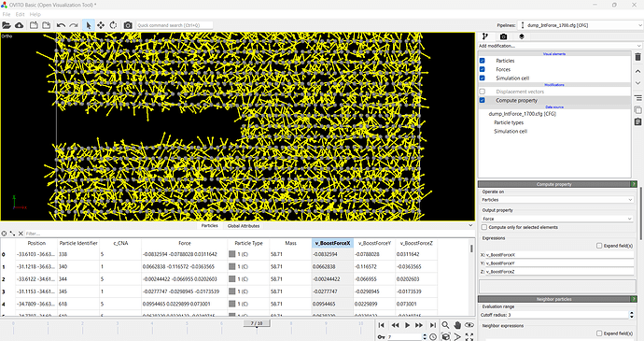Click the Compute property panel help button

click(x=634, y=184)
